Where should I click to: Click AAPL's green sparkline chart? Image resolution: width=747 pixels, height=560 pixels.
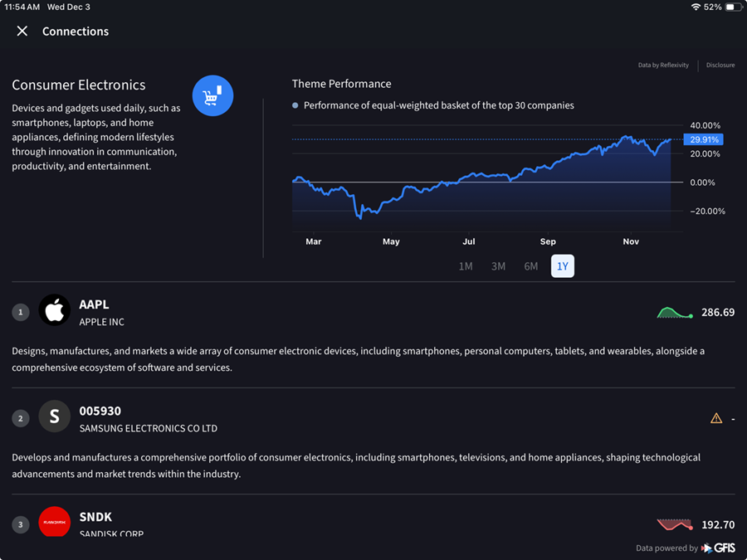click(x=674, y=312)
